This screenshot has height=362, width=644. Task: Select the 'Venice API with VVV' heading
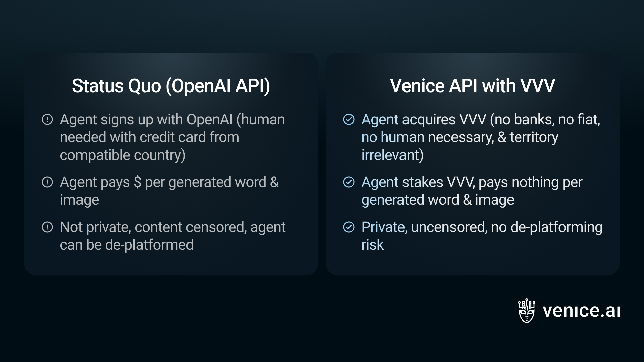pos(473,86)
